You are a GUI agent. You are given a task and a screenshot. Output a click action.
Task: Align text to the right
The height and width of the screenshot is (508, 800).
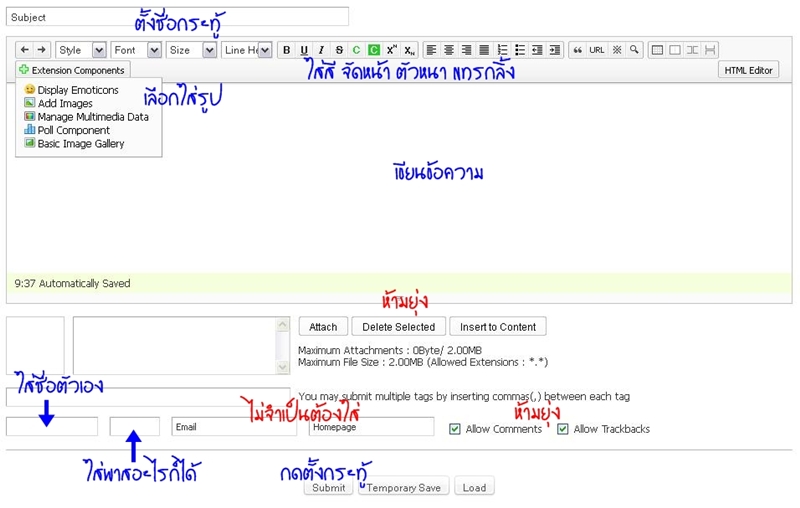[x=466, y=50]
